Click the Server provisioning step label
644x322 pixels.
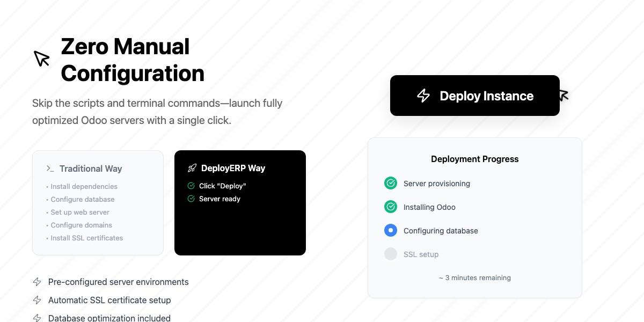coord(437,184)
